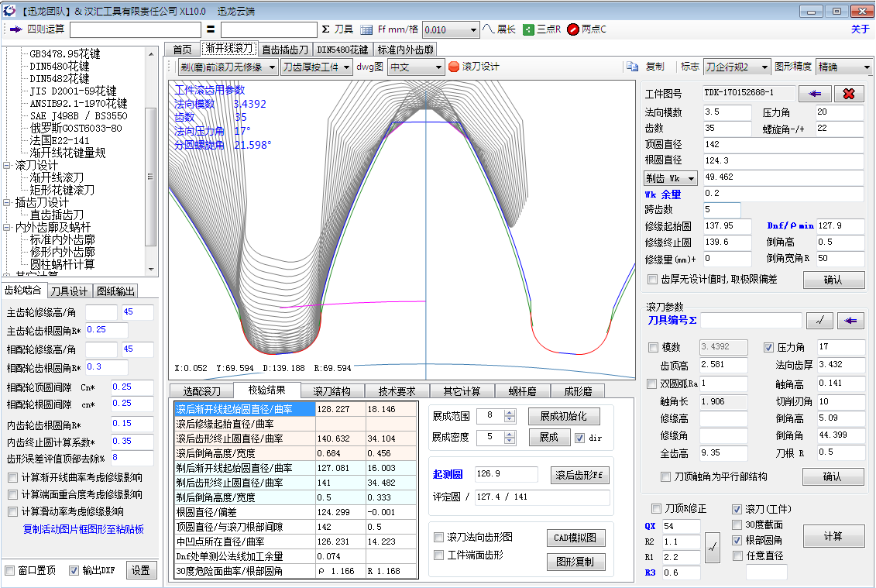
Task: Click the 滚后齿形Ff button
Action: (x=579, y=475)
